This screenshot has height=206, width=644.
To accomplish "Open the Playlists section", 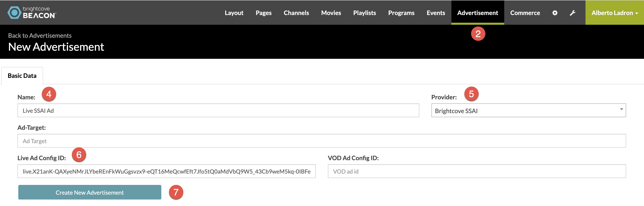I will [x=364, y=13].
